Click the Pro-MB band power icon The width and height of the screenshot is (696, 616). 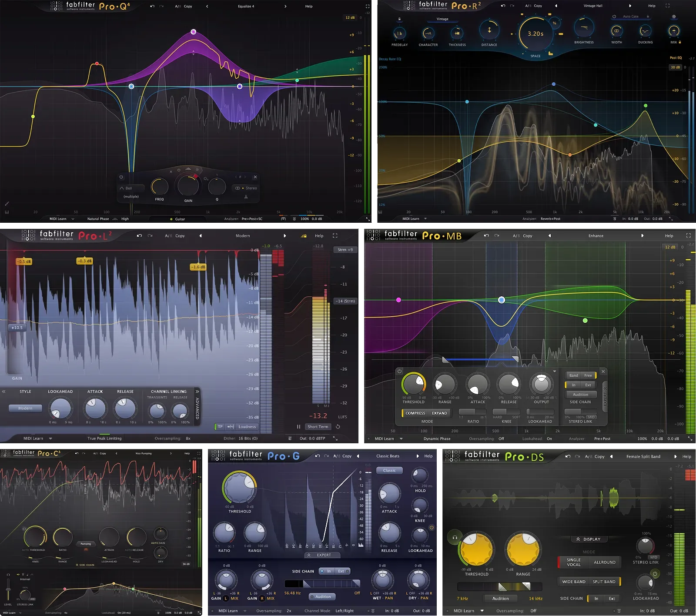point(399,372)
